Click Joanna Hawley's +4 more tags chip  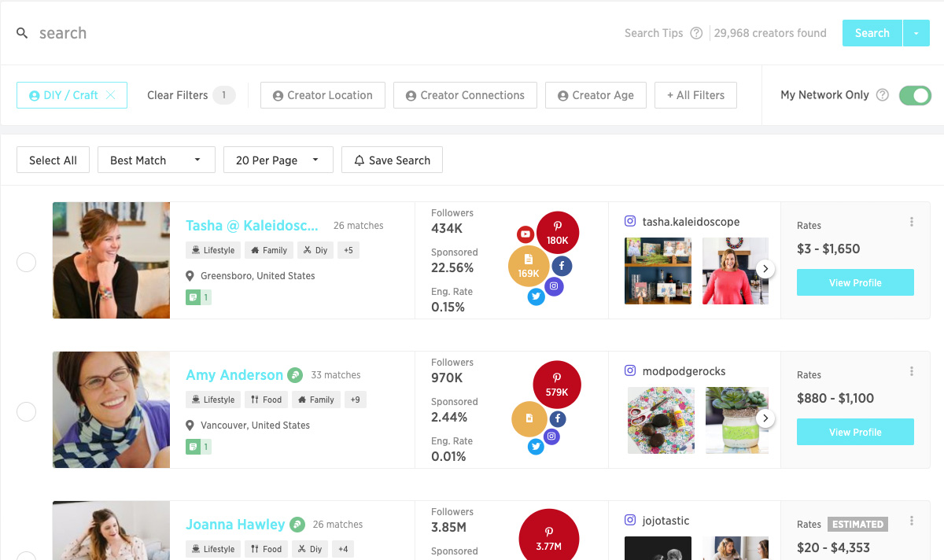342,549
